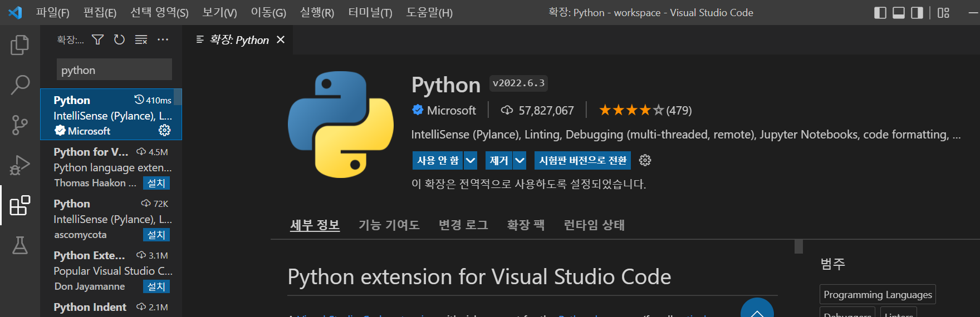Click the python extension search box

[x=114, y=70]
